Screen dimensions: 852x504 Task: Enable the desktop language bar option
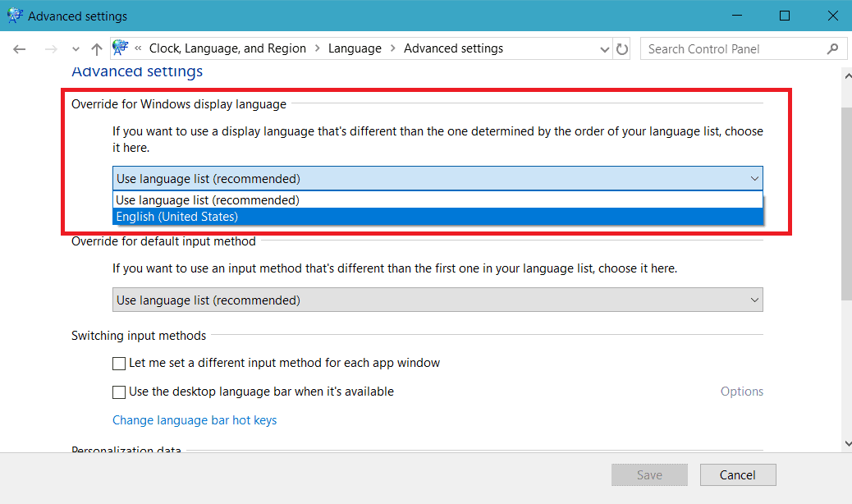click(119, 392)
